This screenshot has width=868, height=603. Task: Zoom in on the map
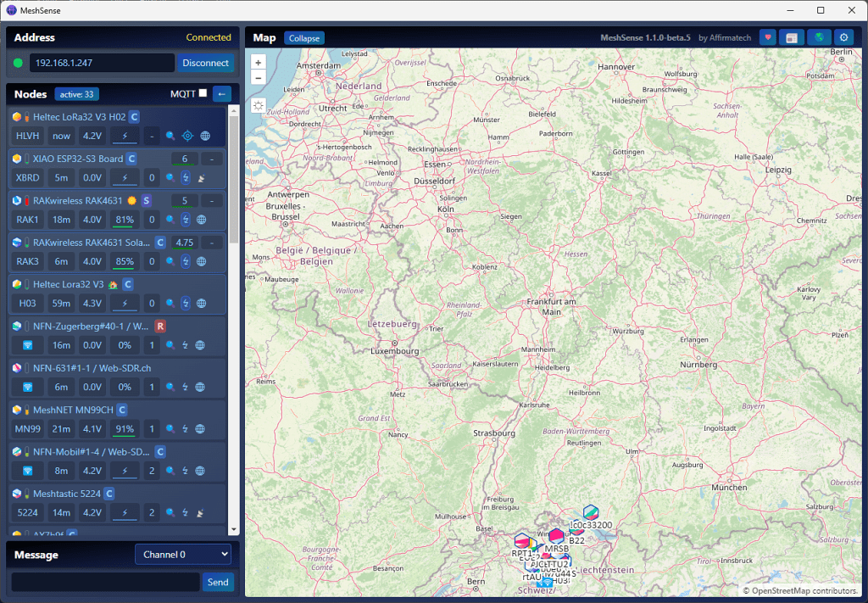pyautogui.click(x=259, y=62)
